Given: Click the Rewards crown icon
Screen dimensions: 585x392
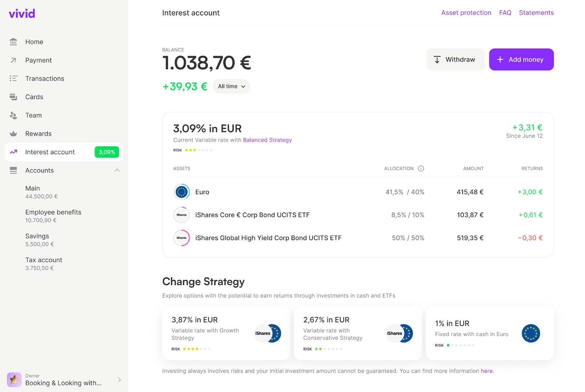Looking at the screenshot, I should 14,134.
